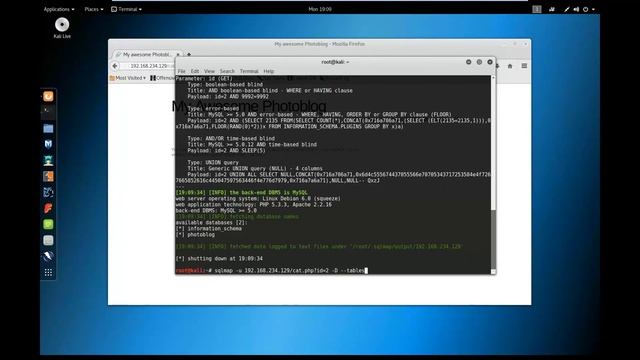Image resolution: width=640 pixels, height=360 pixels.
Task: Click the network status icon in the top bar
Action: [567, 9]
